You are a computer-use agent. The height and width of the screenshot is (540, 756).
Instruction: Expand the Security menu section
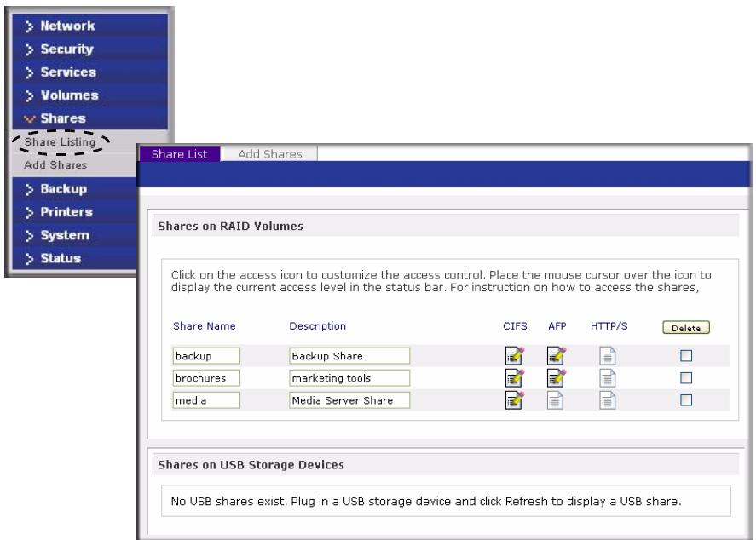89,49
